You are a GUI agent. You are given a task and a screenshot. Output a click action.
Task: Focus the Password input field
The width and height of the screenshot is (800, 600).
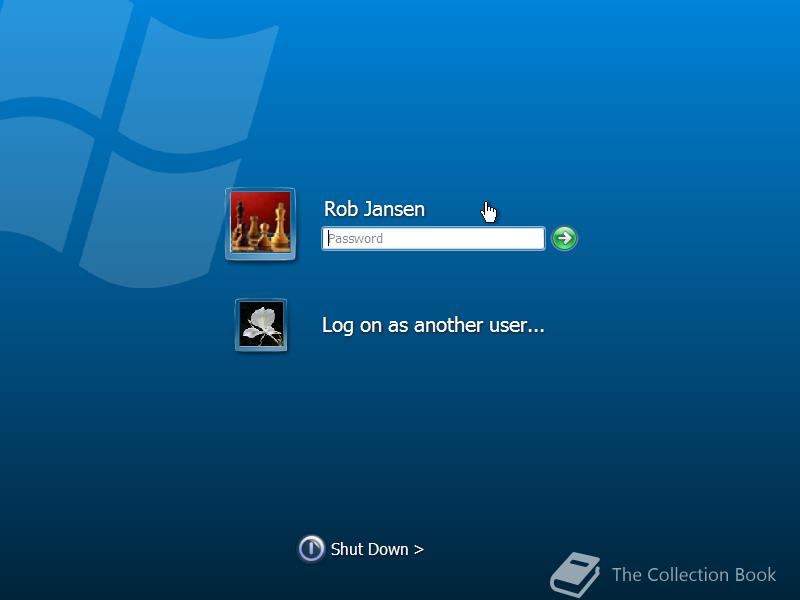(x=433, y=238)
